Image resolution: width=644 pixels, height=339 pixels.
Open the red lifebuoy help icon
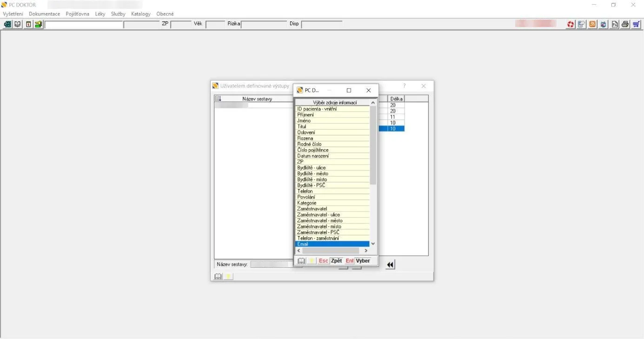coord(571,24)
